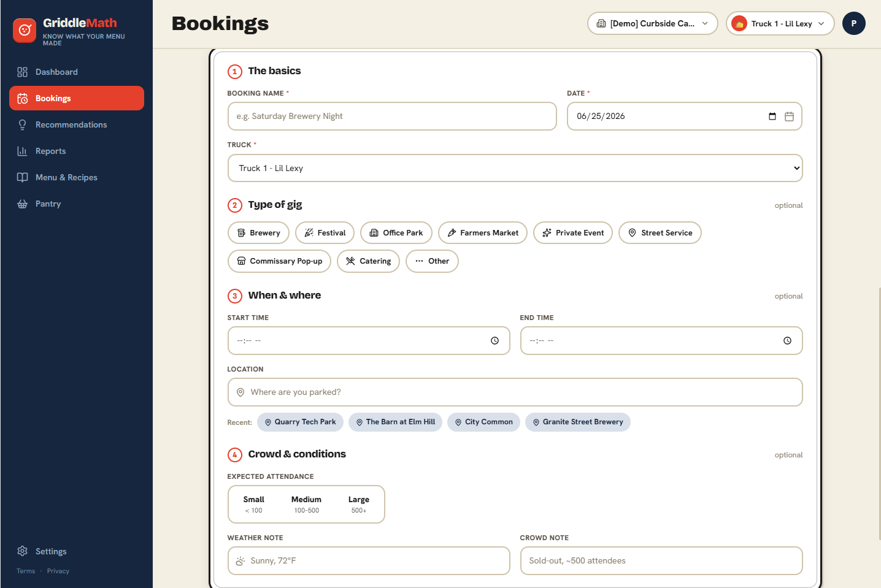Click the Date field showing 06/25/2026
This screenshot has width=881, height=588.
coord(685,116)
